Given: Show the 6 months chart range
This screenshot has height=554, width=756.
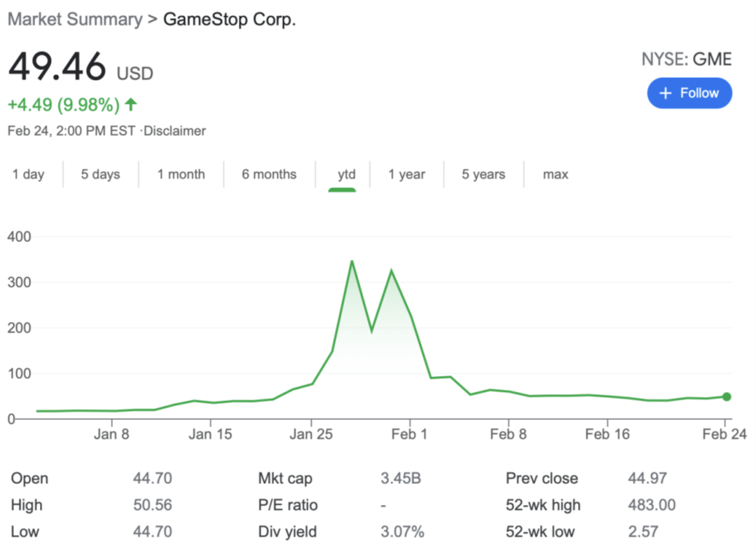Looking at the screenshot, I should tap(269, 174).
